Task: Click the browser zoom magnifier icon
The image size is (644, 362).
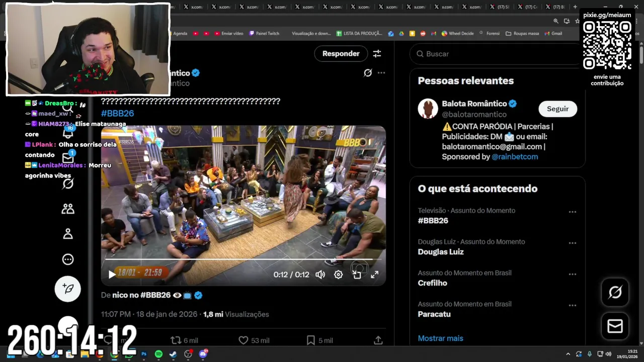Action: [x=556, y=21]
